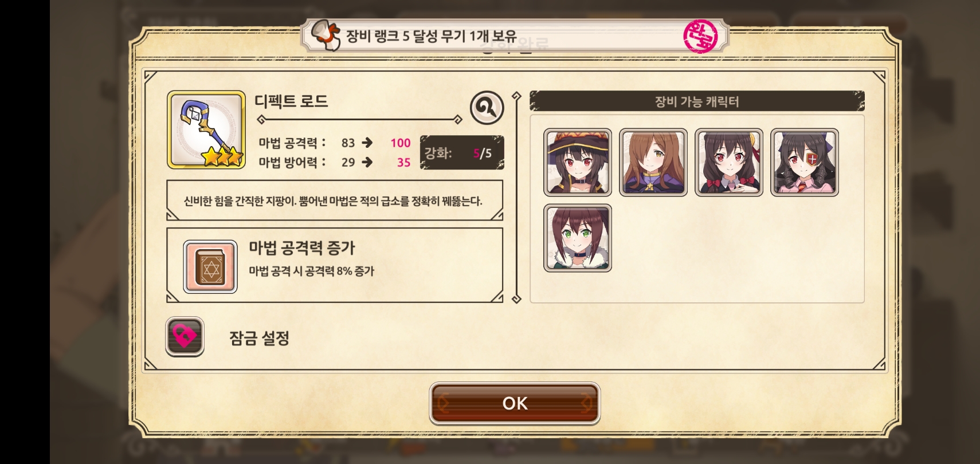
Task: Click the mission banner text about rank 5 weapon
Action: tap(432, 36)
